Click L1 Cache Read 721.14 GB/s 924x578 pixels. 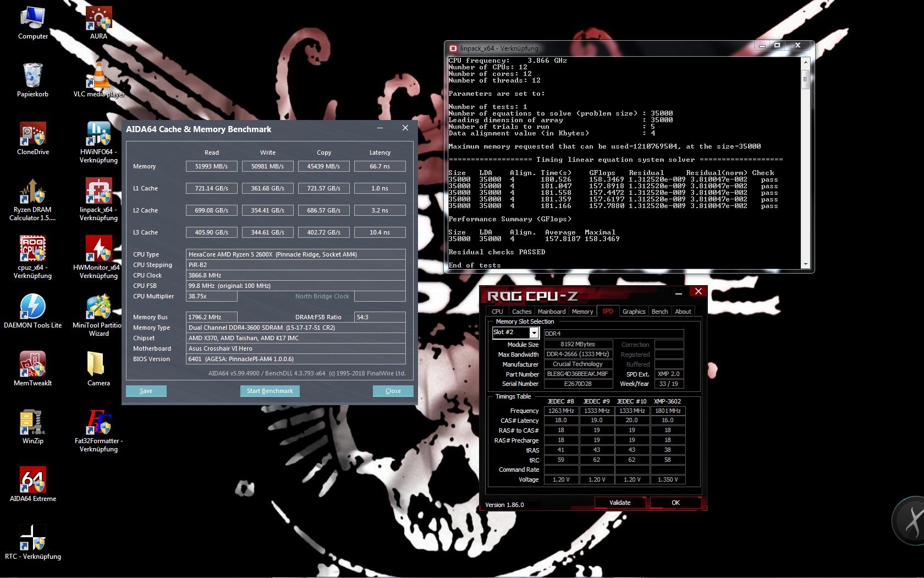[211, 188]
